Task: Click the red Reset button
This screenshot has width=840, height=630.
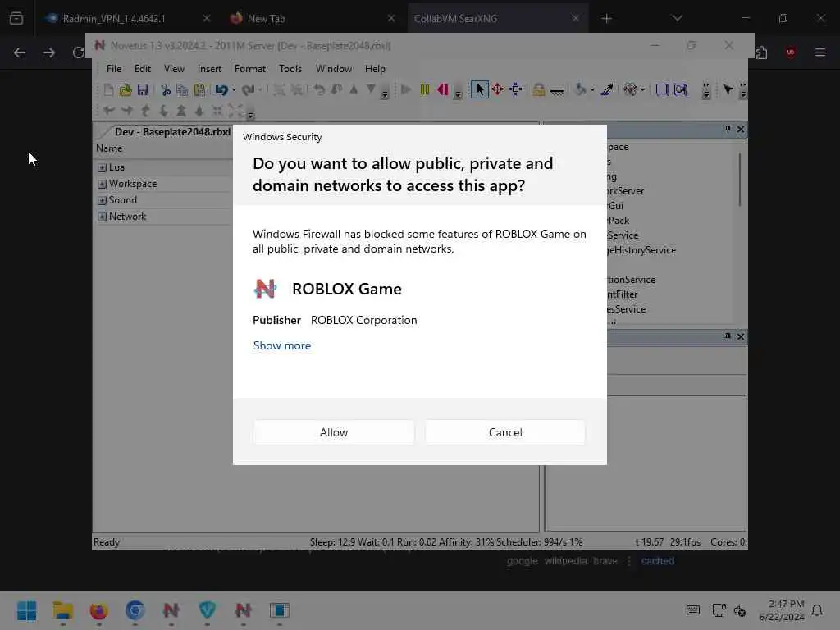Action: (442, 89)
